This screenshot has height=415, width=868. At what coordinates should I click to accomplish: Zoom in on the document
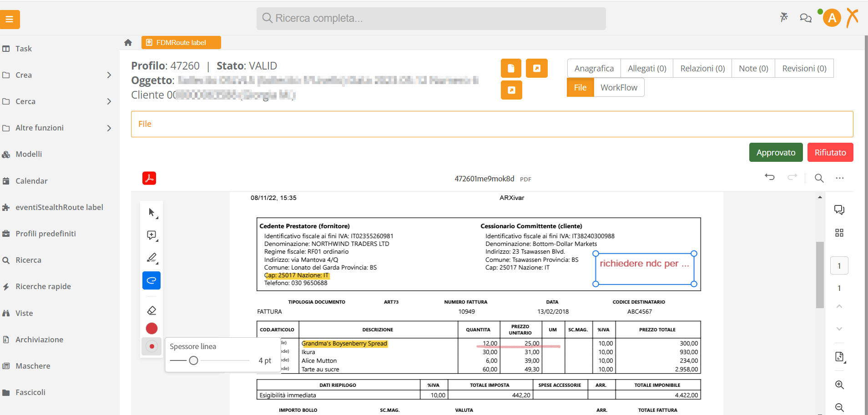click(x=839, y=385)
